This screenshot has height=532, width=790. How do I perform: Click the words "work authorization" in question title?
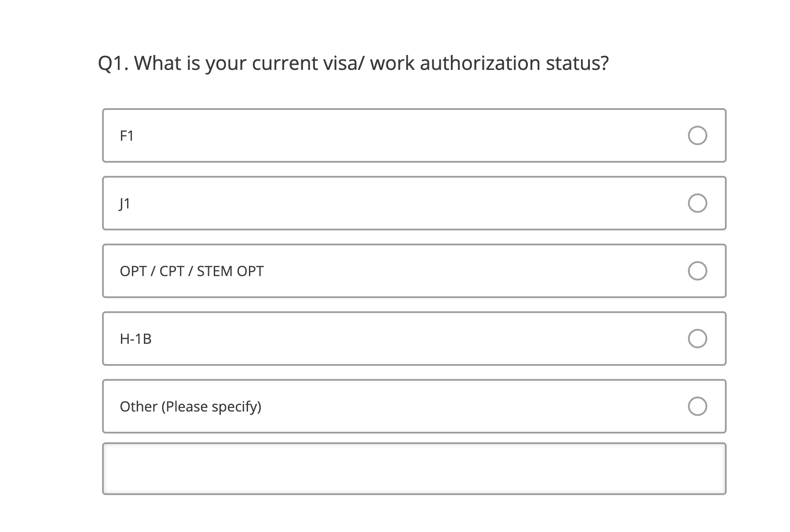[x=455, y=63]
